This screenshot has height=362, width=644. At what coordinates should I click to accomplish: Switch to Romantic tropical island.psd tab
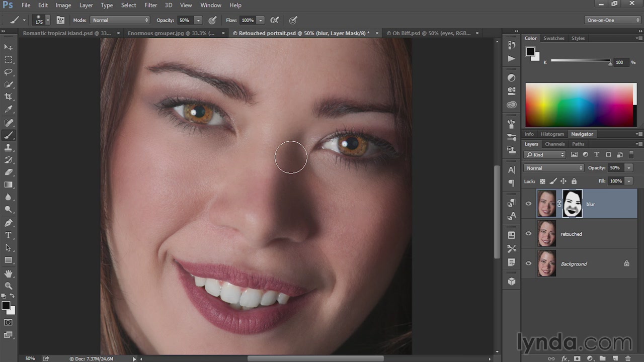pyautogui.click(x=67, y=33)
